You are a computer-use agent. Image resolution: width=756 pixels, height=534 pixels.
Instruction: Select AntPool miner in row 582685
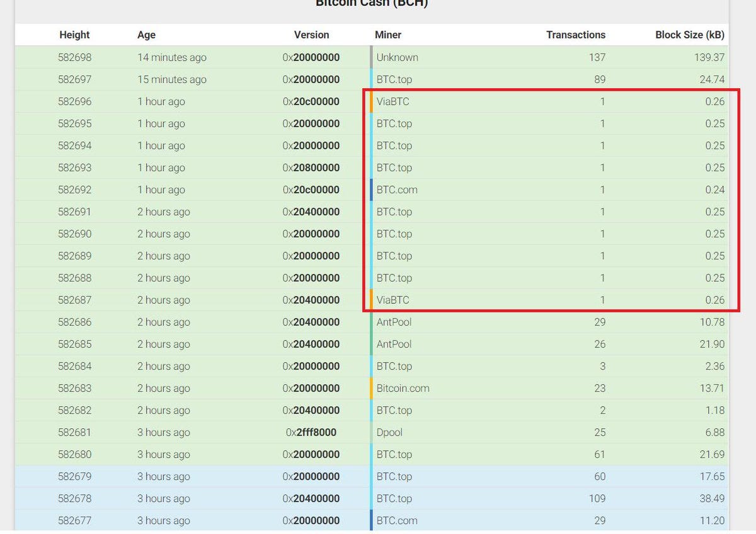point(394,344)
